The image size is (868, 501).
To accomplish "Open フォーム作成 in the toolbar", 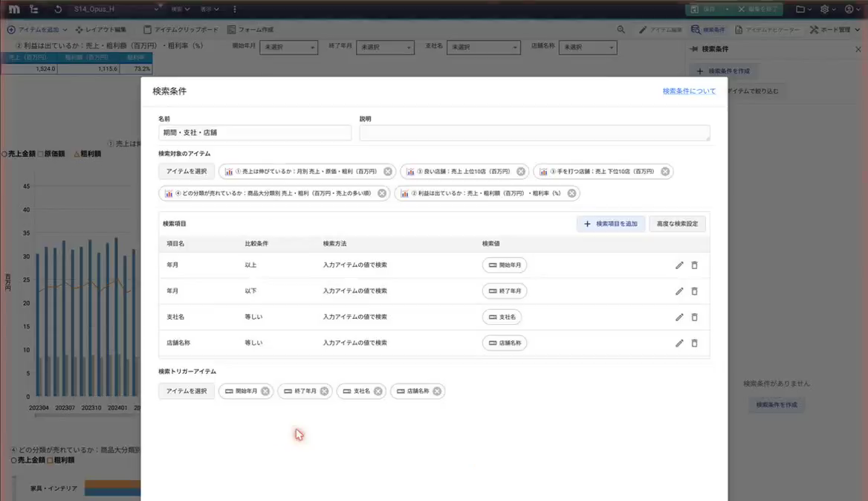I will (x=250, y=30).
